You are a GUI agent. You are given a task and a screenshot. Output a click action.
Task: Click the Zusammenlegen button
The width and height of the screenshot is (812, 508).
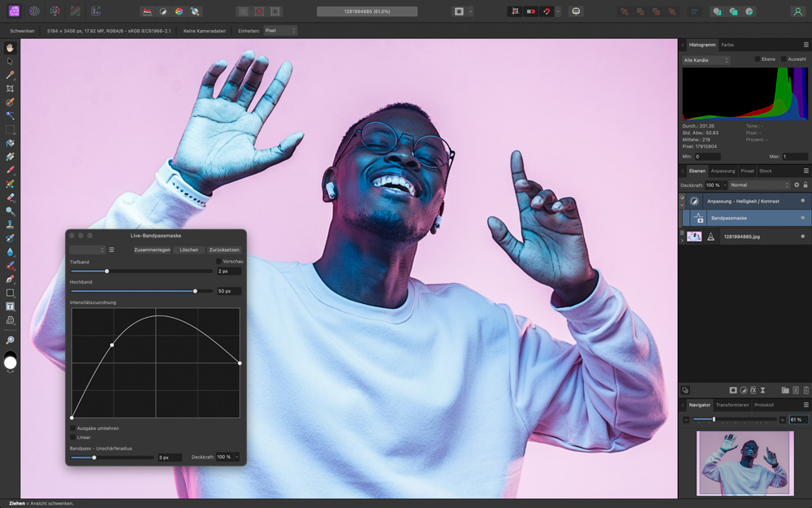coord(152,250)
